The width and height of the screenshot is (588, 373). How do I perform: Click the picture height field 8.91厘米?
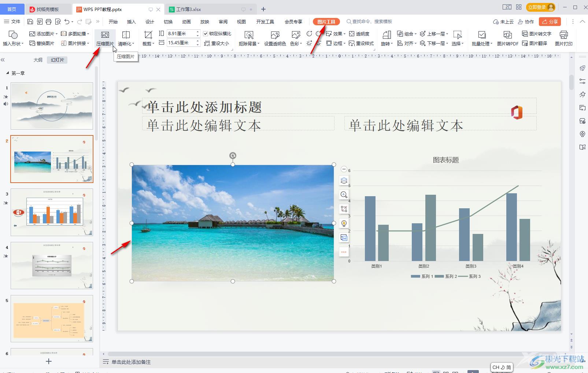181,33
